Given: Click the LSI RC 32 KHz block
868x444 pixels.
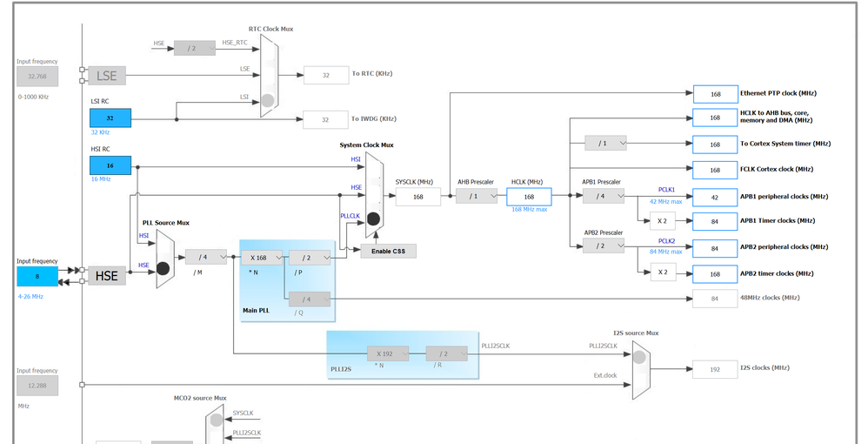Looking at the screenshot, I should click(110, 118).
